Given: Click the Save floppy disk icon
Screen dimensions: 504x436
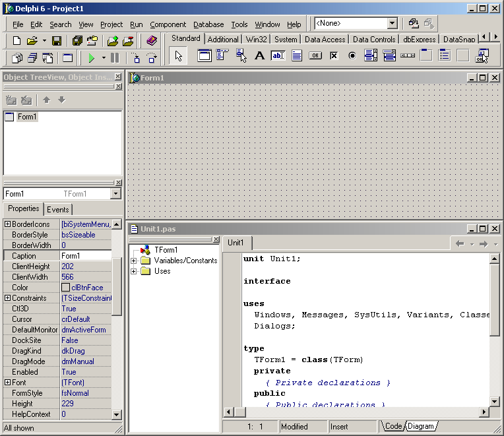Looking at the screenshot, I should 57,41.
